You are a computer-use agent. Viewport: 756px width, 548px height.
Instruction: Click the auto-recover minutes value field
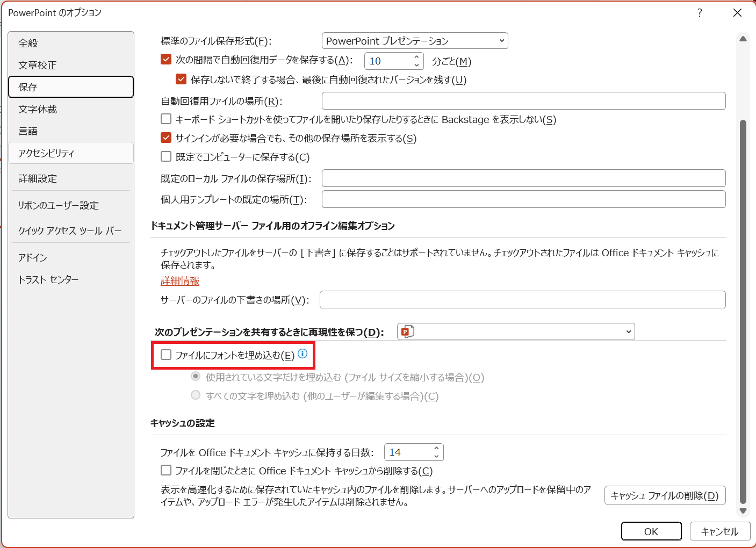tap(388, 61)
